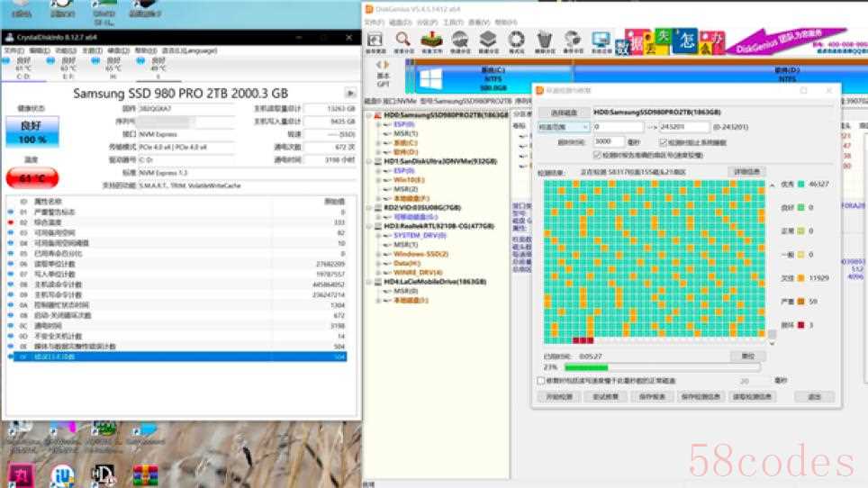Select the 格式化 format toolbar icon
Image resolution: width=868 pixels, height=488 pixels.
[x=517, y=41]
